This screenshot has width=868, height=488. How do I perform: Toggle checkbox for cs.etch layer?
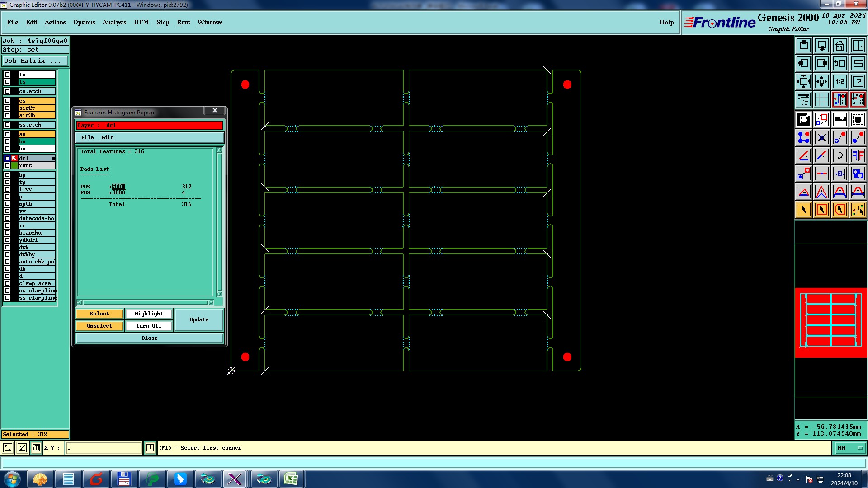tap(7, 91)
